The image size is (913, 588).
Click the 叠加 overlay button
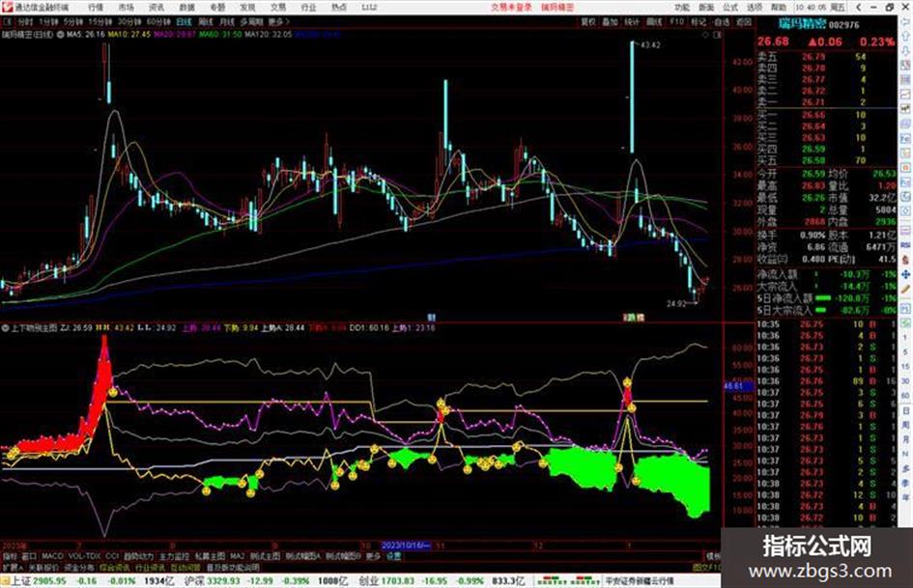tap(610, 22)
